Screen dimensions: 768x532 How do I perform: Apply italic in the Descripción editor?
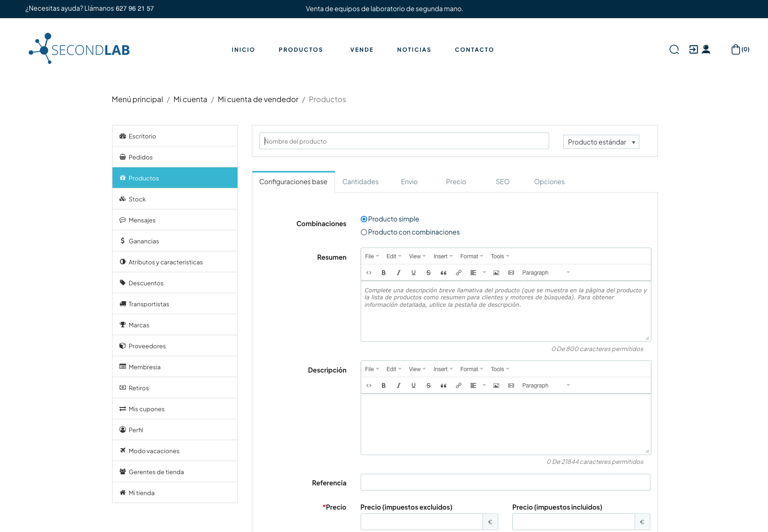click(x=398, y=386)
